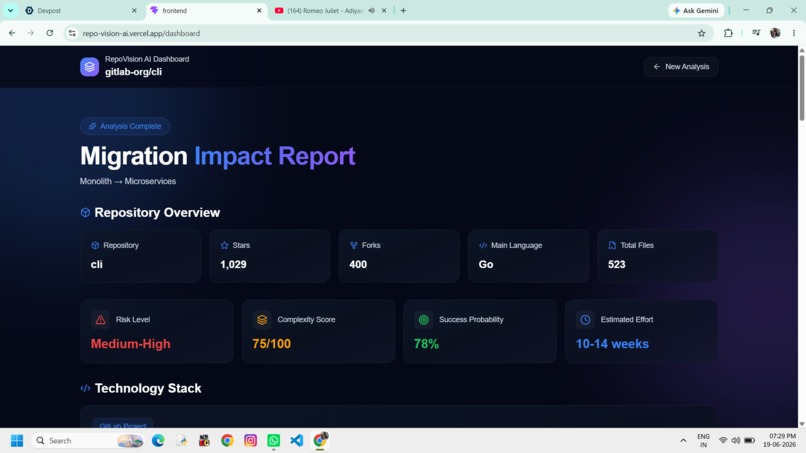Select the Medium-High risk value
The image size is (806, 453).
pyautogui.click(x=131, y=343)
